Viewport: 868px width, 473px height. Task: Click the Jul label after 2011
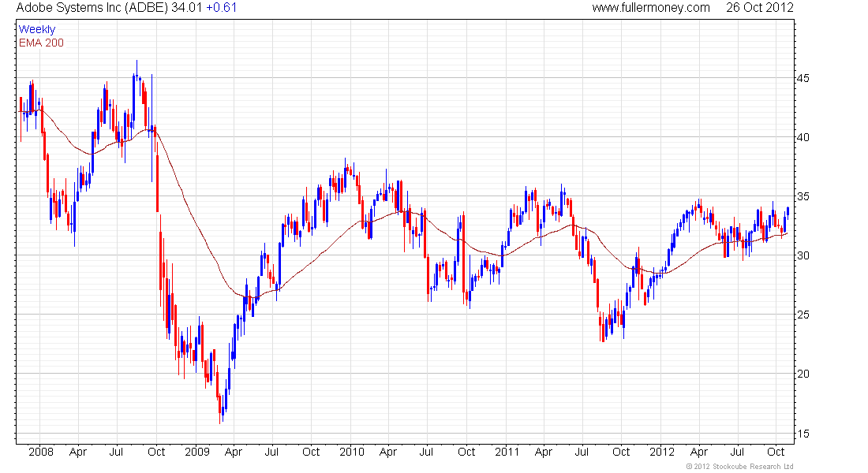(582, 452)
